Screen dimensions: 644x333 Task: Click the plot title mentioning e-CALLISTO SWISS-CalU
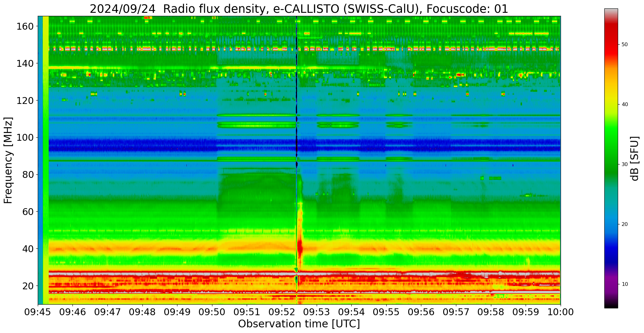click(299, 9)
